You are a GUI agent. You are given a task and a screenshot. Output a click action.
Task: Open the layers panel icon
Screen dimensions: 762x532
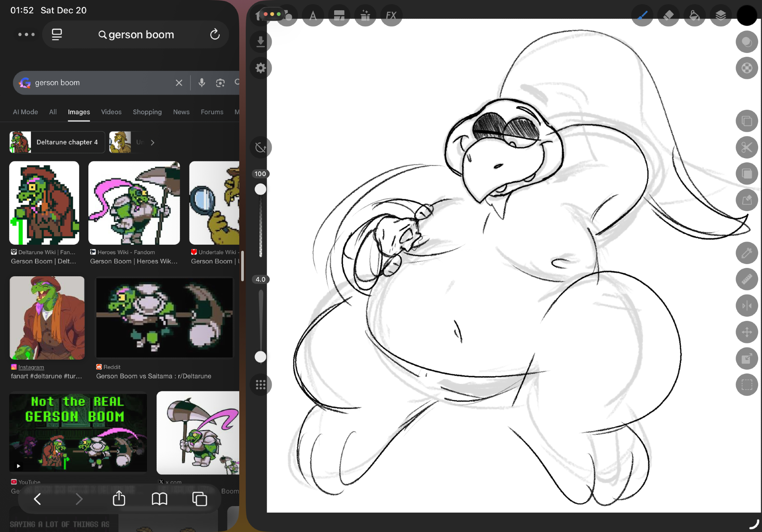720,16
